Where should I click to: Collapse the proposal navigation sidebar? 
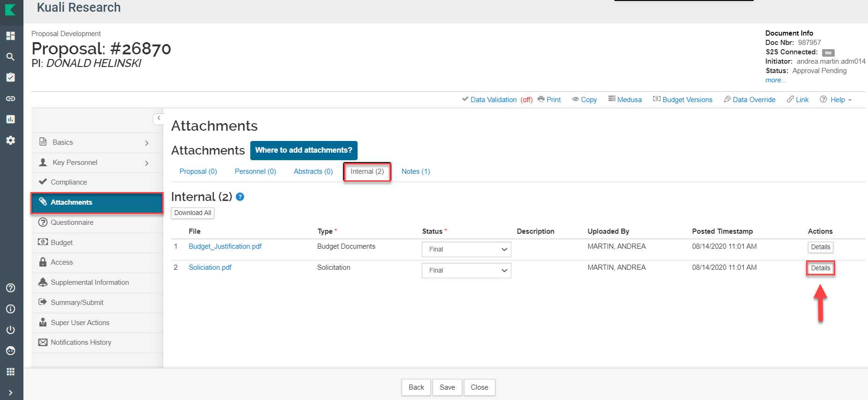pos(158,119)
